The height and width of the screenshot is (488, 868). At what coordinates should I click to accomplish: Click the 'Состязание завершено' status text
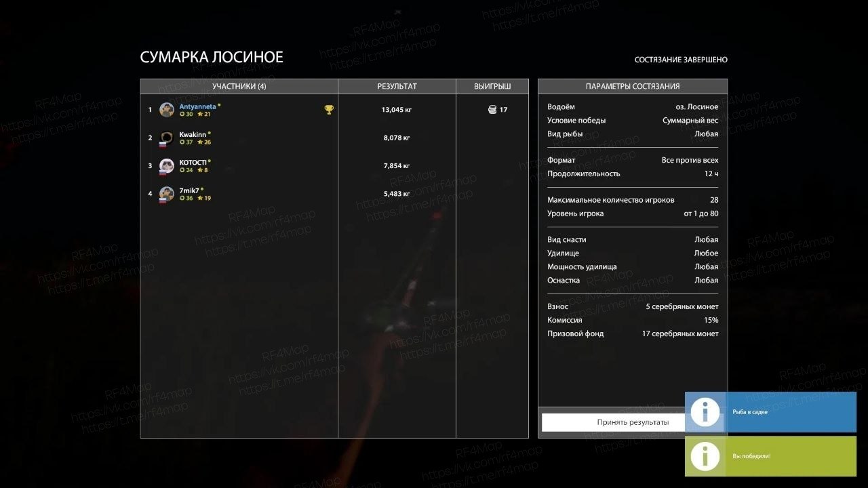(x=681, y=60)
